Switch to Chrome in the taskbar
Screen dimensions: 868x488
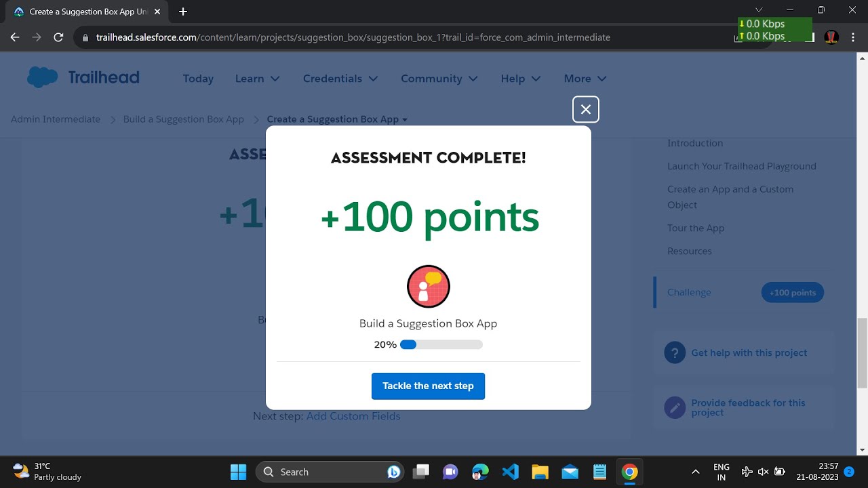[629, 472]
